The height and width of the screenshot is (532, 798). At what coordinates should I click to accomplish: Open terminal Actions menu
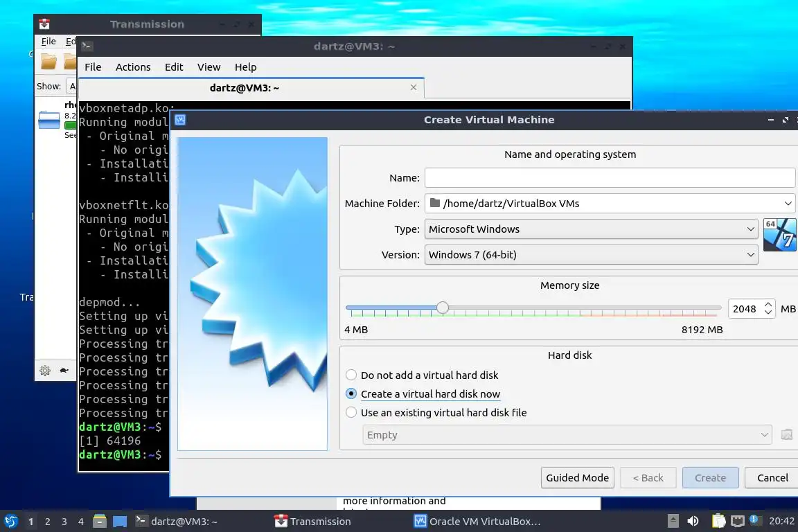(x=133, y=67)
